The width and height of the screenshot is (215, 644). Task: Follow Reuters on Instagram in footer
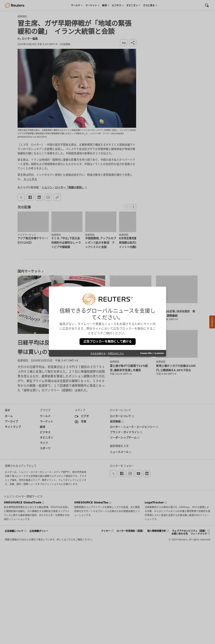pos(130,473)
